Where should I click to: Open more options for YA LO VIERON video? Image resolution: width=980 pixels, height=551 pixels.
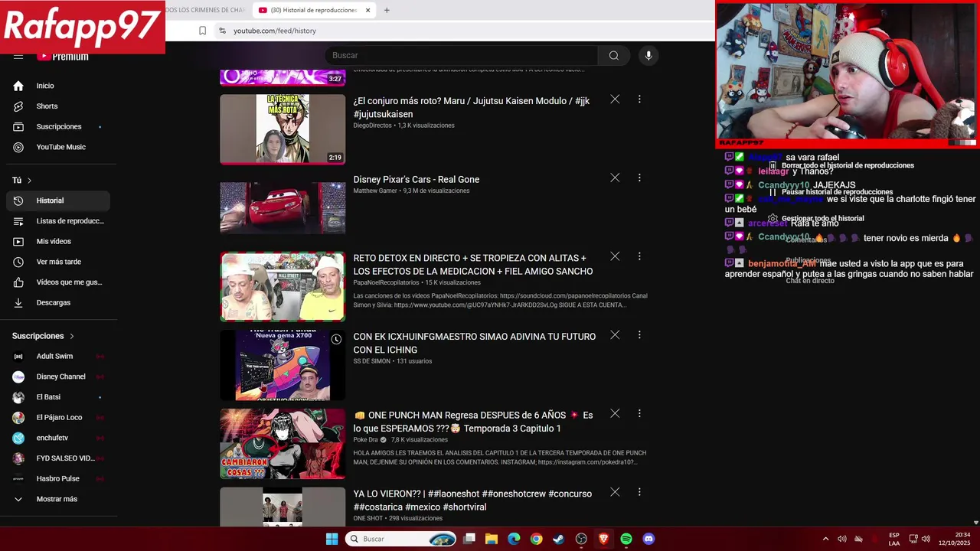click(x=639, y=492)
